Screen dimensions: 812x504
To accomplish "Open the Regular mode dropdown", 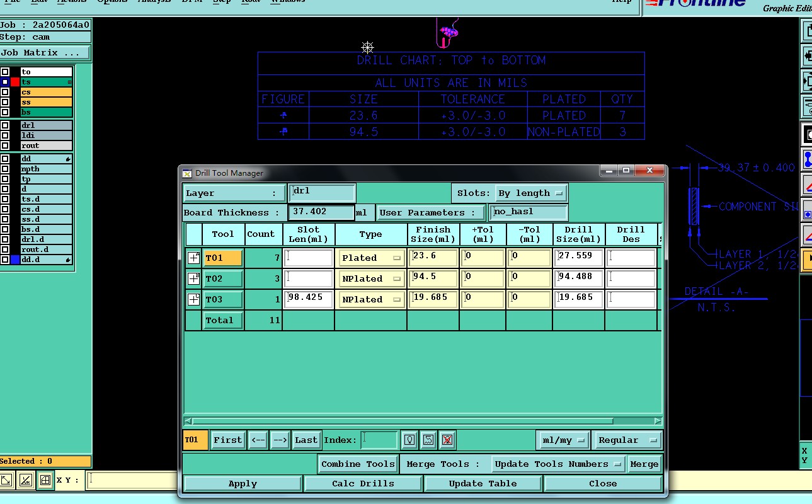I will click(x=627, y=440).
